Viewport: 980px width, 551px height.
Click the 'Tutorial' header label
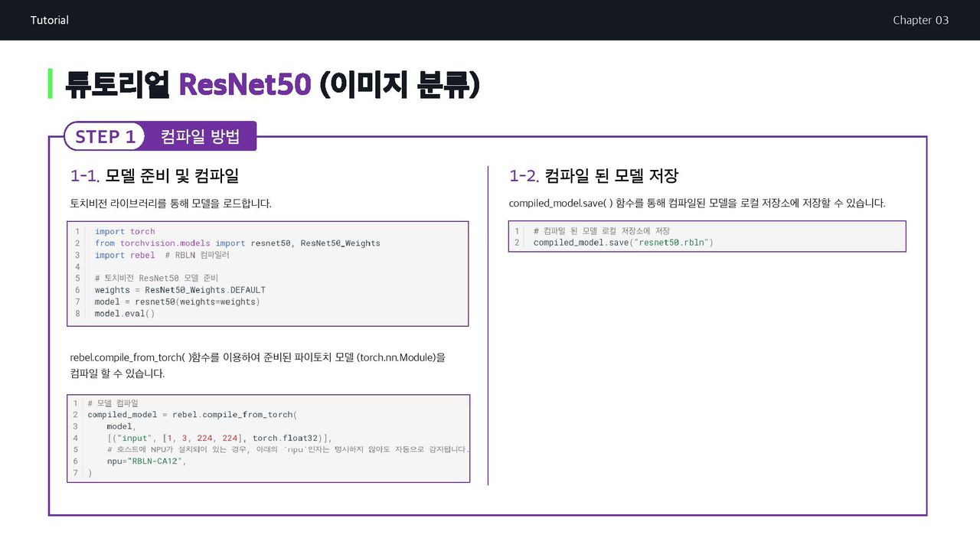[x=50, y=20]
